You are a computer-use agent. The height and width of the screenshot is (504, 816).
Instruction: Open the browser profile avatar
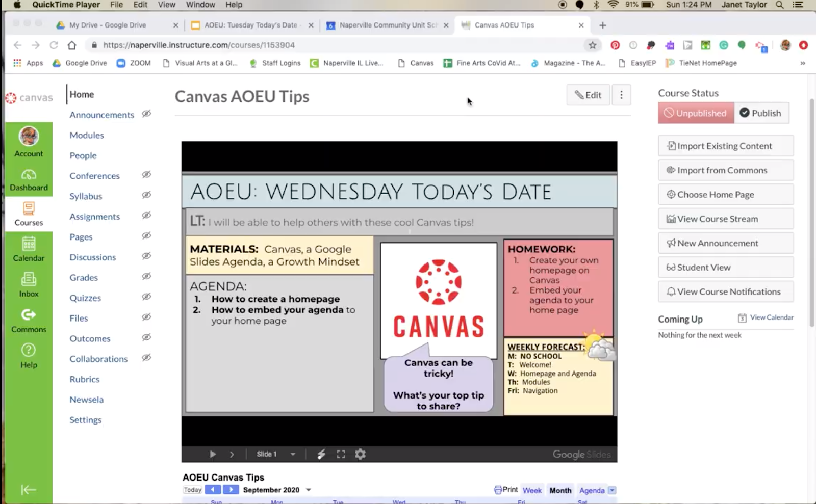785,45
